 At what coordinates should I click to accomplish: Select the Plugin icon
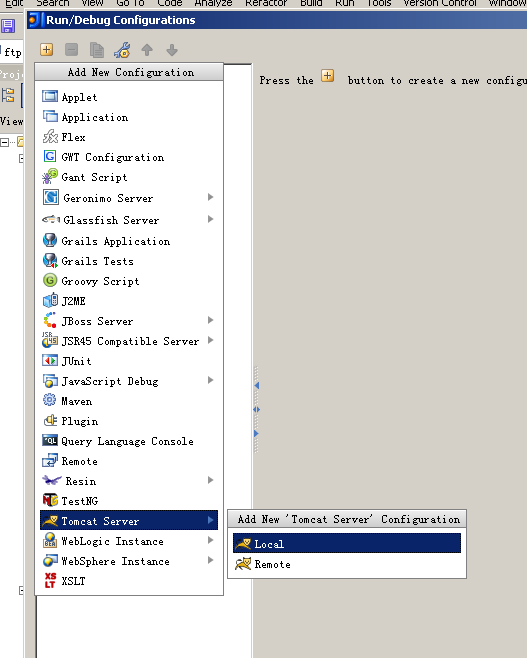(50, 420)
